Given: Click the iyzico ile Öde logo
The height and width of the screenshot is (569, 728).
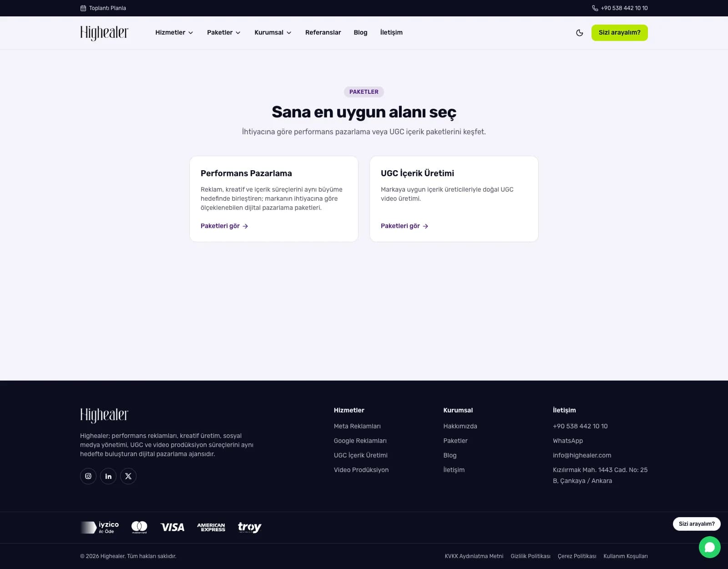Looking at the screenshot, I should coord(100,527).
